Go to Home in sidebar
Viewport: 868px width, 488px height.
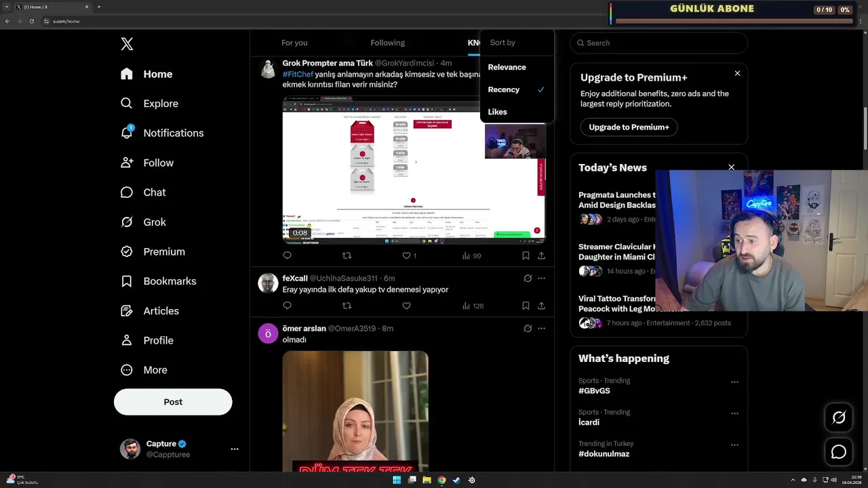146,74
